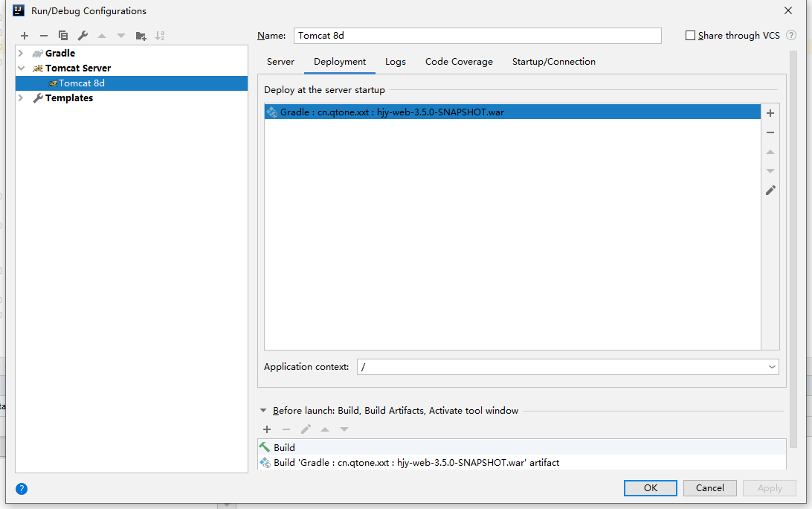
Task: Select Tomcat 8d configuration in tree
Action: coord(132,83)
